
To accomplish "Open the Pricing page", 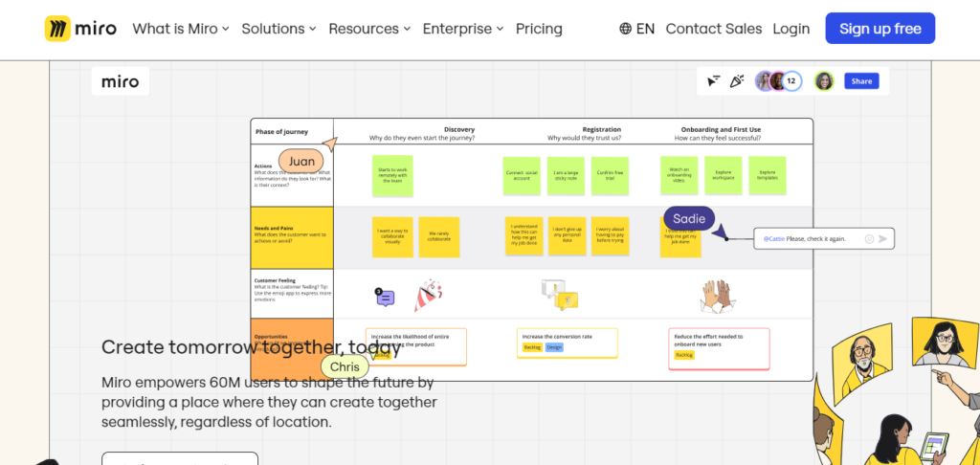I will coord(539,29).
